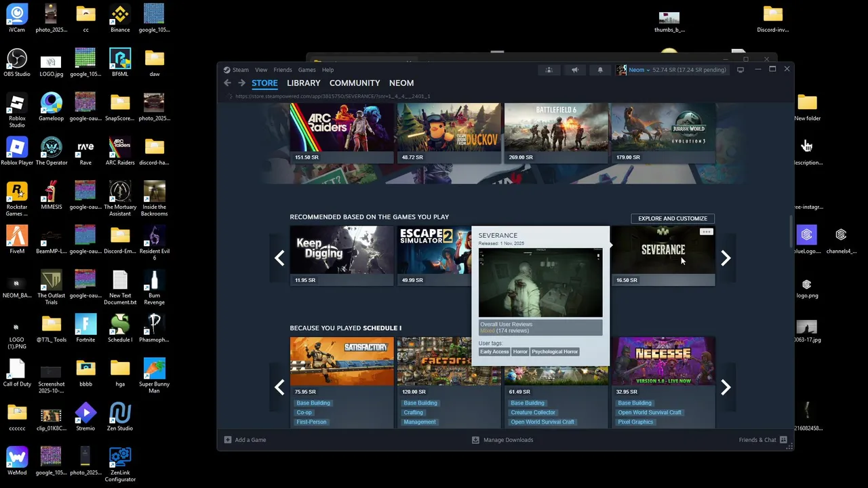This screenshot has width=868, height=488.
Task: Show next recommended games with right arrow
Action: point(726,258)
